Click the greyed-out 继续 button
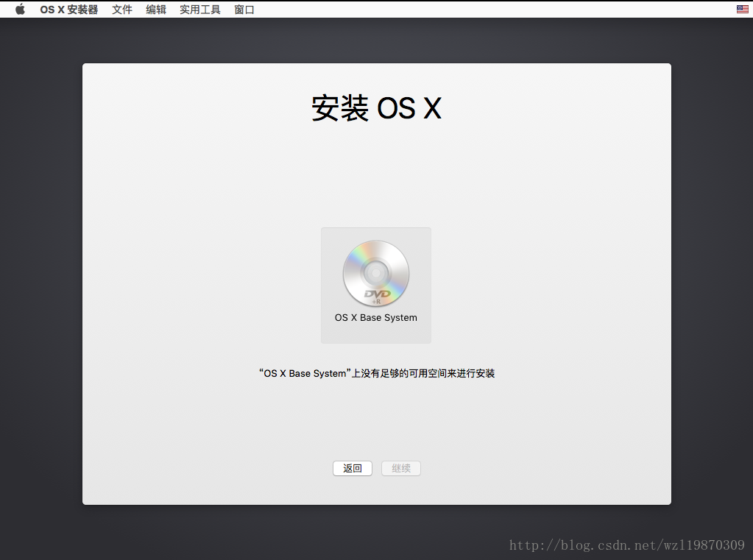The width and height of the screenshot is (753, 560). [401, 468]
